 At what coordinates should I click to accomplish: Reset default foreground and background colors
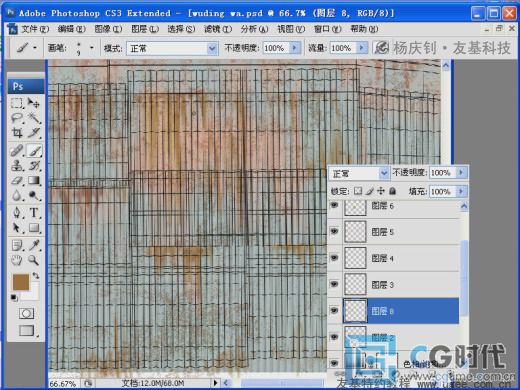14,298
